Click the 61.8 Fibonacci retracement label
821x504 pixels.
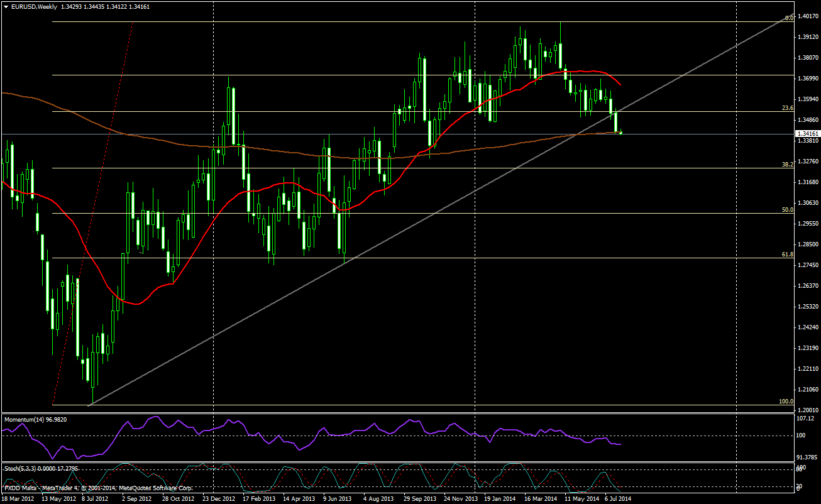(786, 254)
